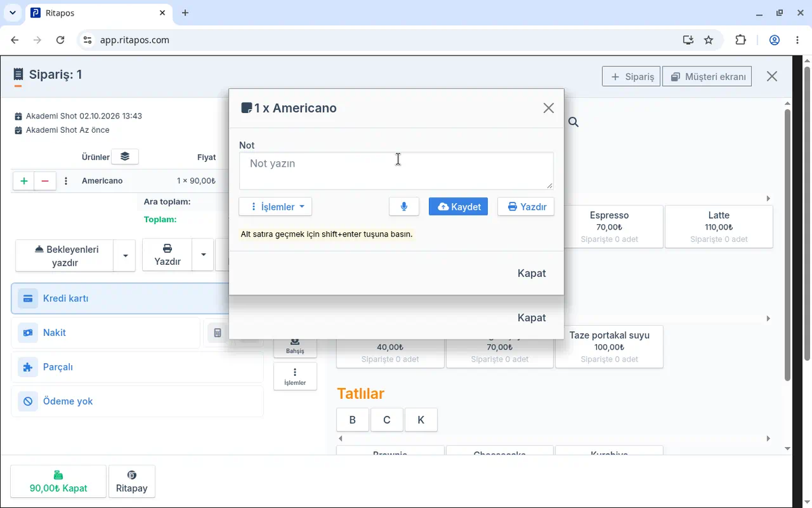Create a new order with Sipariş button
The height and width of the screenshot is (508, 812).
[x=631, y=77]
